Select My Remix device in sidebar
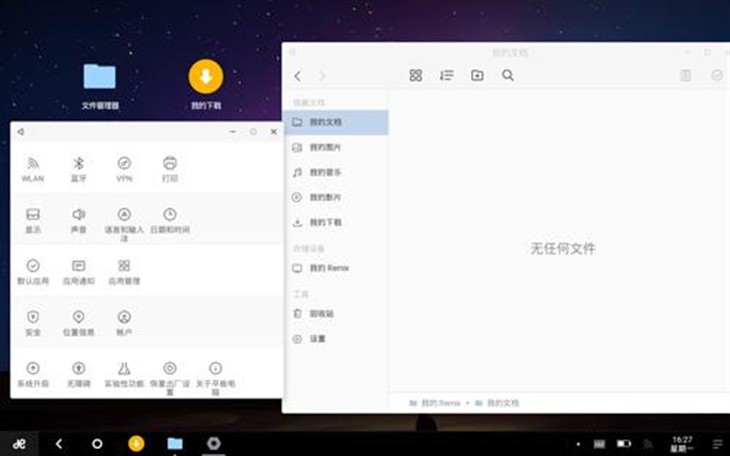This screenshot has width=730, height=456. tap(335, 268)
